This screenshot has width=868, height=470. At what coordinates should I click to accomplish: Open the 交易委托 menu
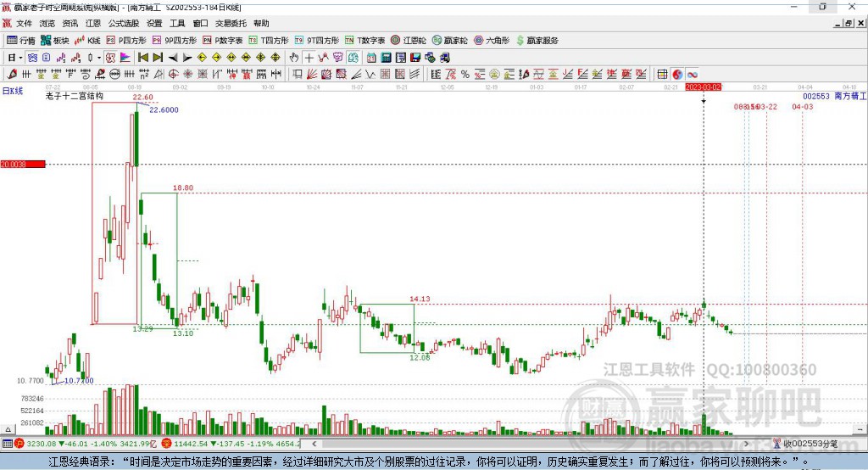[231, 24]
